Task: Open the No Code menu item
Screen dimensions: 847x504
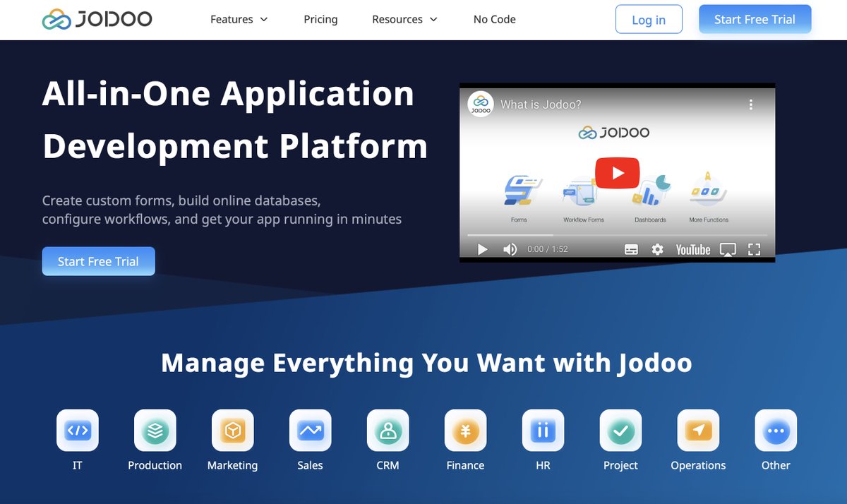Action: point(495,19)
